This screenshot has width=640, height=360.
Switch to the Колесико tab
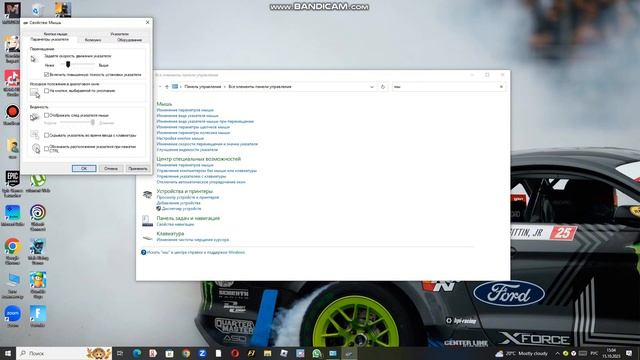(93, 40)
